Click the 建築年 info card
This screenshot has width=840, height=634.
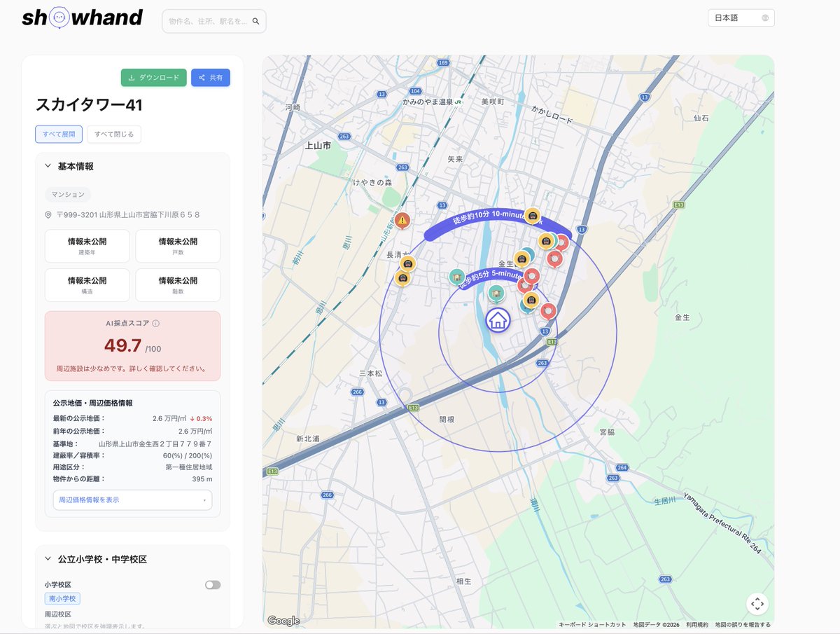[87, 246]
